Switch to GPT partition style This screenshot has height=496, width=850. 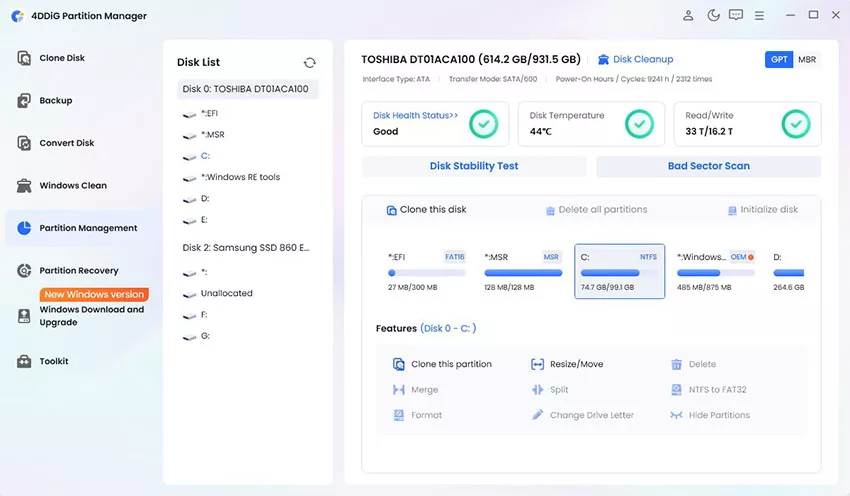(778, 60)
